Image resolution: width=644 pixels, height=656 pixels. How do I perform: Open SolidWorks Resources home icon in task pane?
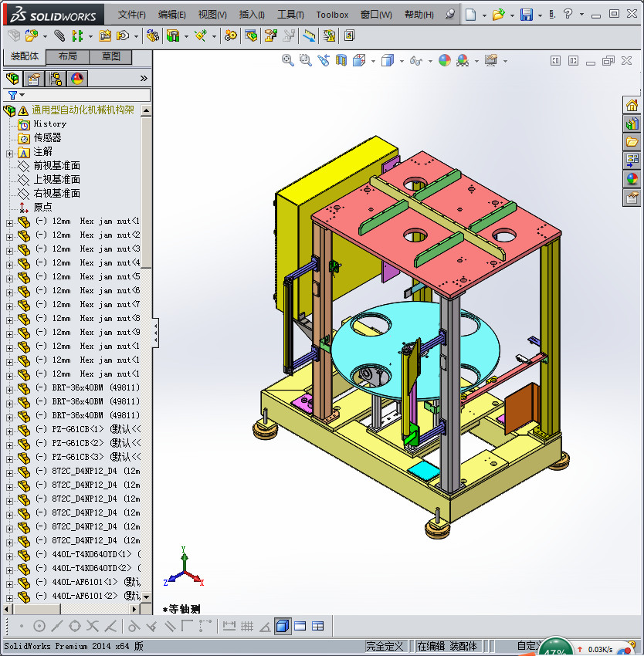tap(632, 105)
